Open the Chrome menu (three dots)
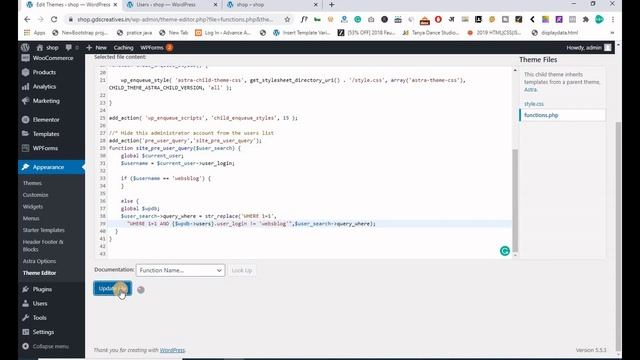Viewport: 640px width, 360px height. [x=612, y=19]
